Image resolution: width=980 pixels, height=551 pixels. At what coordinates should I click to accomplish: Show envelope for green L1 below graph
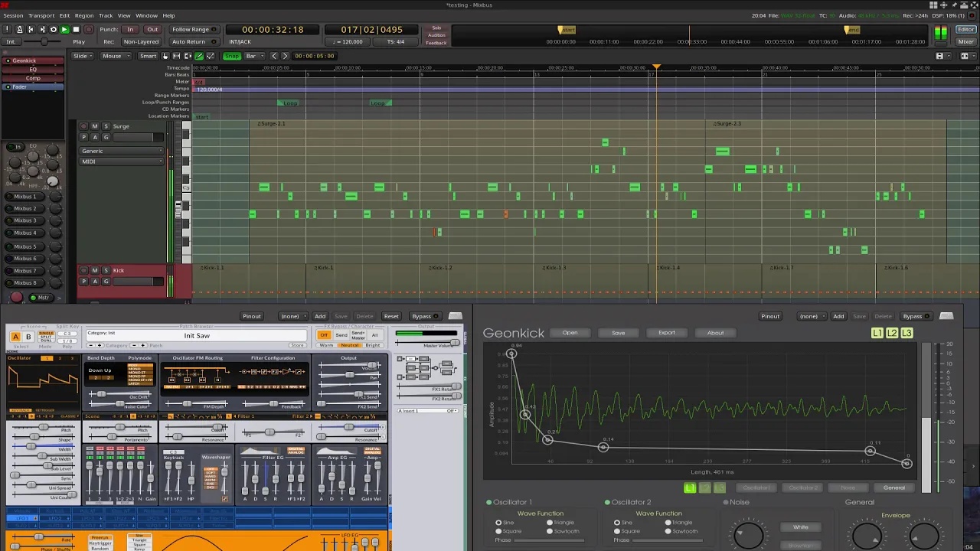pos(690,487)
